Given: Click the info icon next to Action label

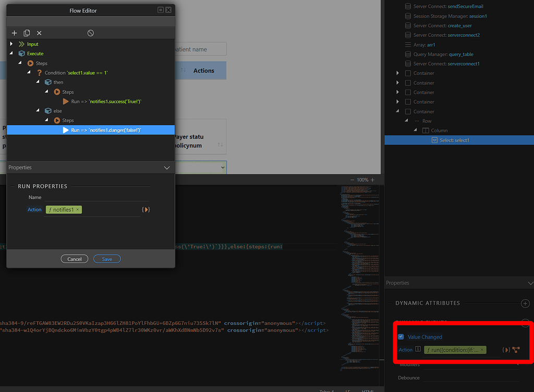Looking at the screenshot, I should point(418,350).
